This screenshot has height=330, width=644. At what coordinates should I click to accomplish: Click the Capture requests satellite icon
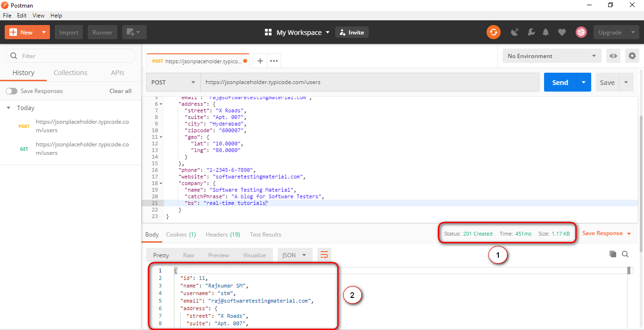pos(515,32)
